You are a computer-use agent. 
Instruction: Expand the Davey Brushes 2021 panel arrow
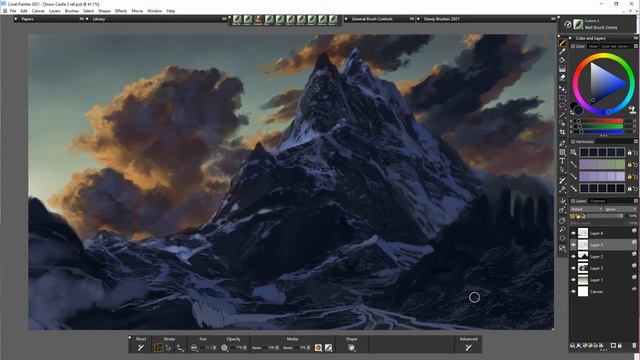point(418,19)
